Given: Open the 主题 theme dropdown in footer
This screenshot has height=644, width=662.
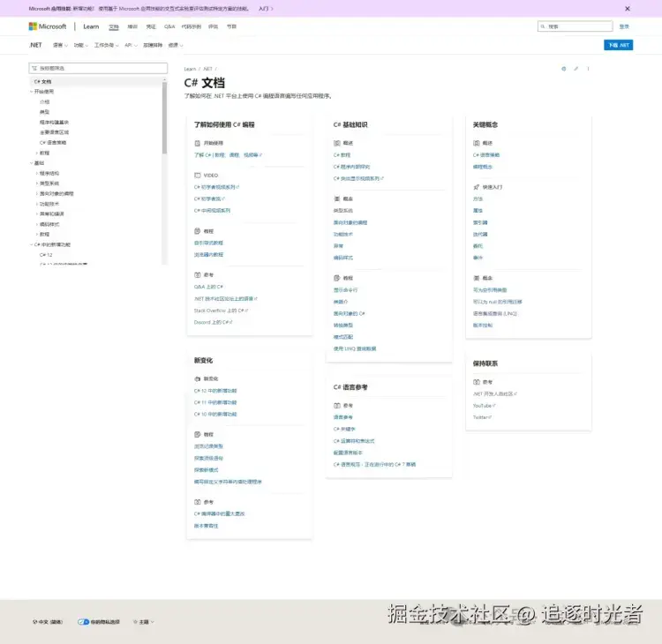Looking at the screenshot, I should point(144,622).
